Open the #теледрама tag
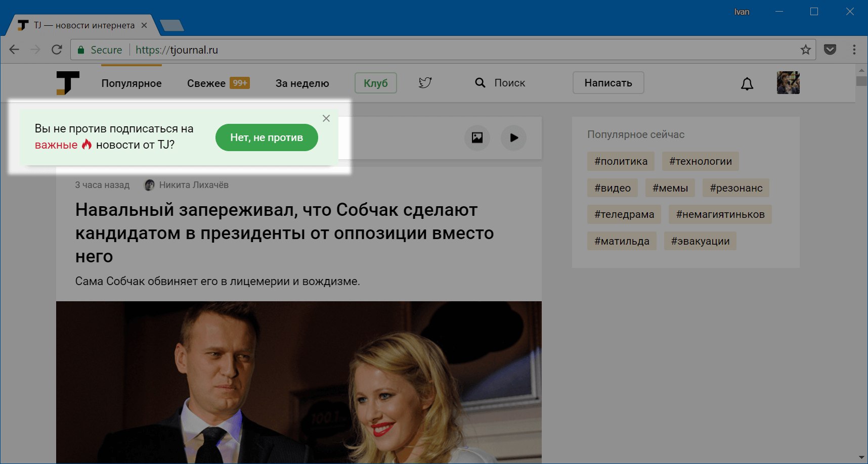The image size is (868, 464). 624,214
